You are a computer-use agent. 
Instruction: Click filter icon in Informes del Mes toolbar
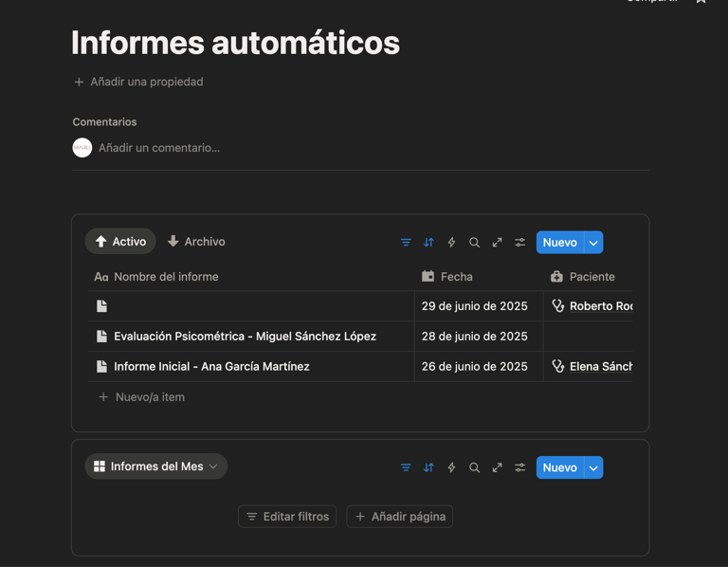(406, 467)
